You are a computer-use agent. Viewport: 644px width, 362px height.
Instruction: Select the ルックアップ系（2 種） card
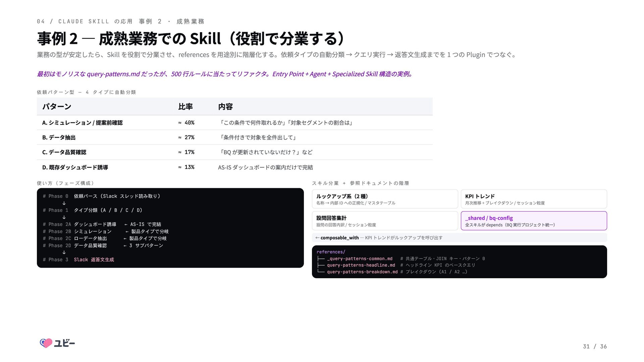point(385,199)
